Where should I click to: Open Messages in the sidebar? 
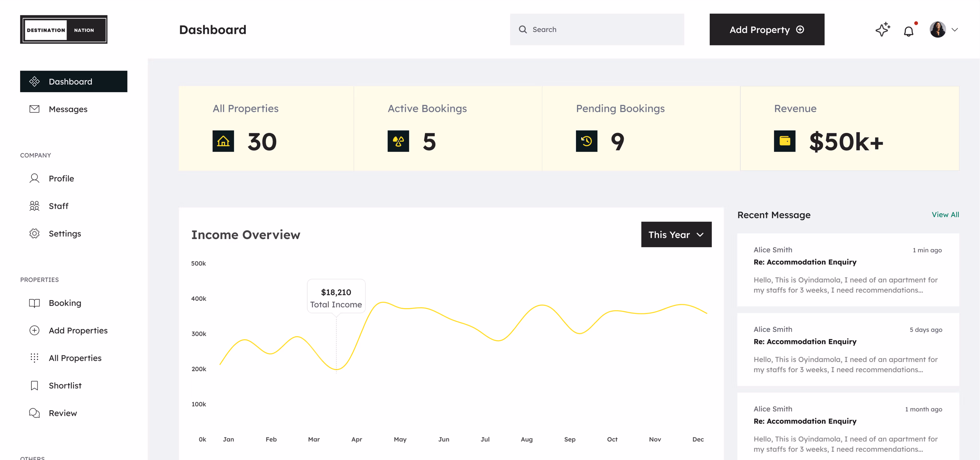click(68, 109)
